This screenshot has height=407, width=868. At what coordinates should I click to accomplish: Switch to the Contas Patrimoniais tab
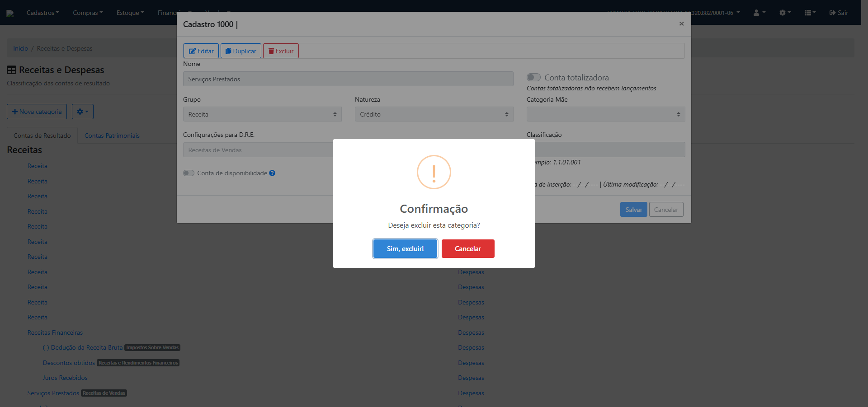[112, 136]
